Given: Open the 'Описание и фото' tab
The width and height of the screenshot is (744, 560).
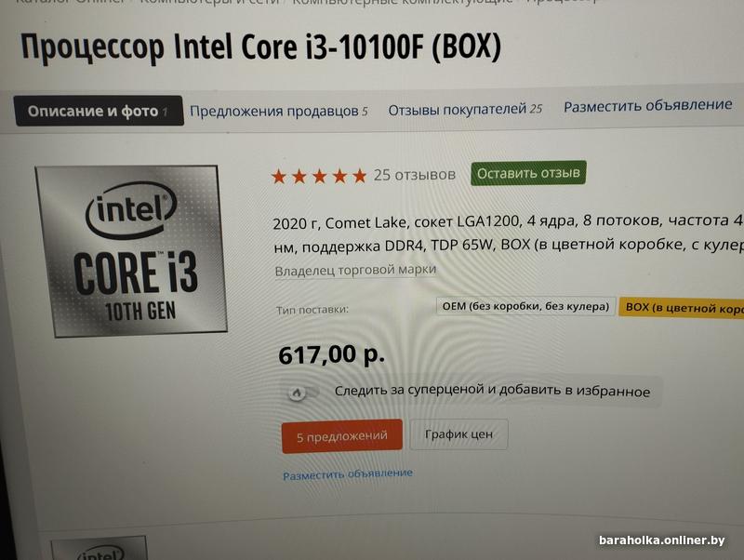Looking at the screenshot, I should (x=99, y=111).
